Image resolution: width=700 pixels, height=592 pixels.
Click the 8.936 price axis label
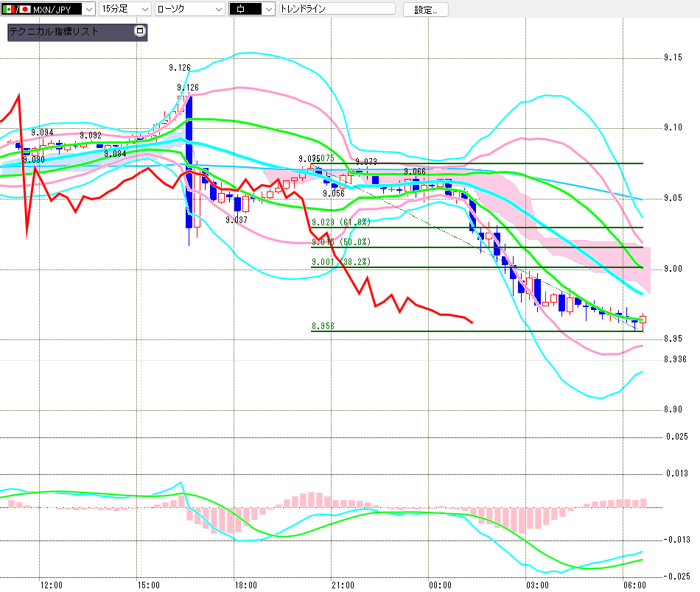[674, 359]
